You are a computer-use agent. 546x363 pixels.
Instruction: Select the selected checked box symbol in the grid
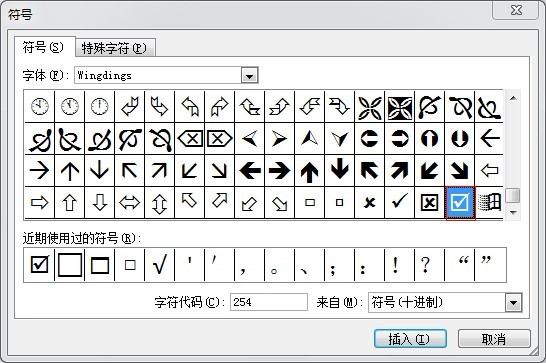pyautogui.click(x=460, y=202)
